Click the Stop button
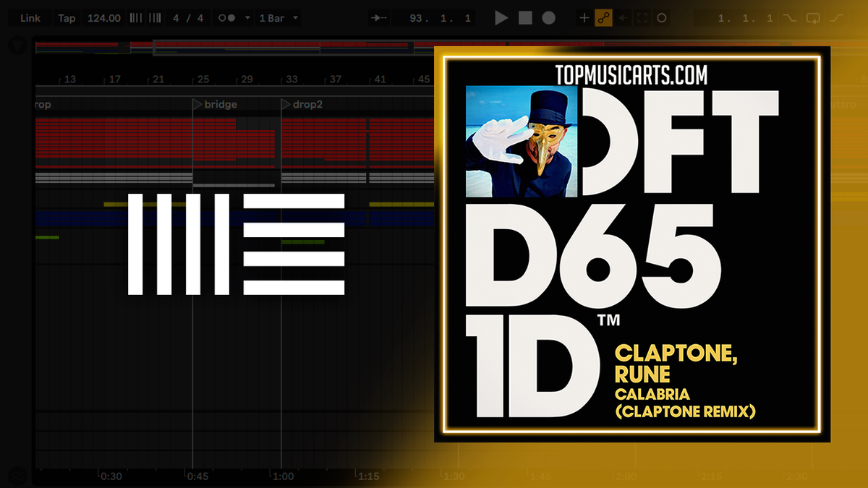Screen dimensions: 868x488 [x=526, y=17]
